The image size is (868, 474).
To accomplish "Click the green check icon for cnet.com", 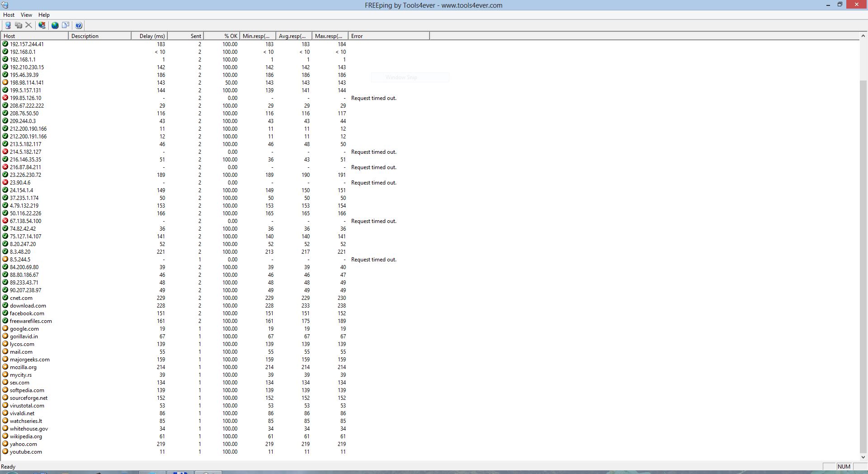I will tap(5, 298).
